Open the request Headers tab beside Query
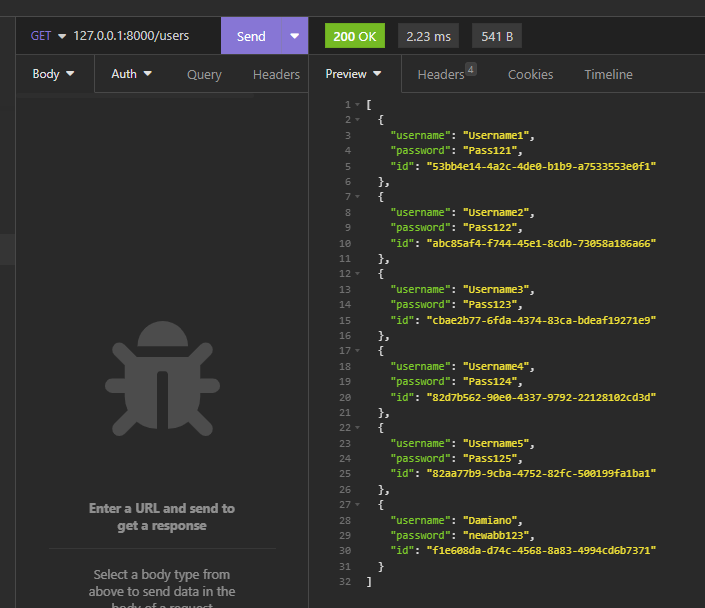Image resolution: width=705 pixels, height=608 pixels. 276,74
